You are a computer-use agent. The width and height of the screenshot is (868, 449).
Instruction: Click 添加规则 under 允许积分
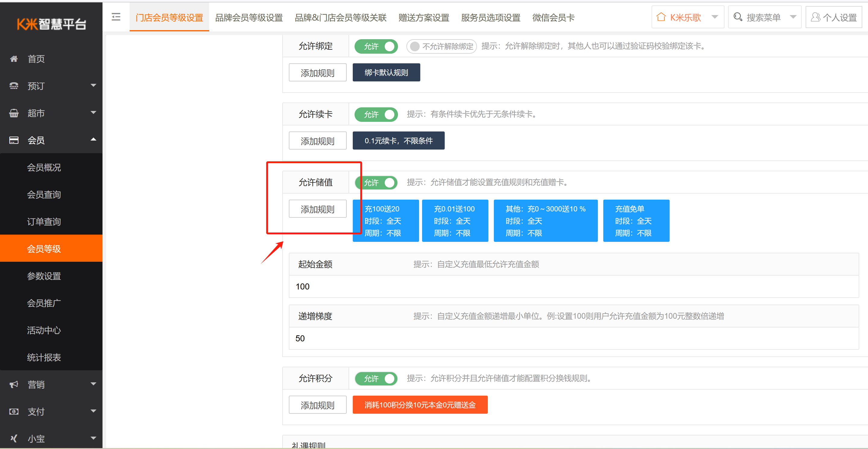point(317,405)
